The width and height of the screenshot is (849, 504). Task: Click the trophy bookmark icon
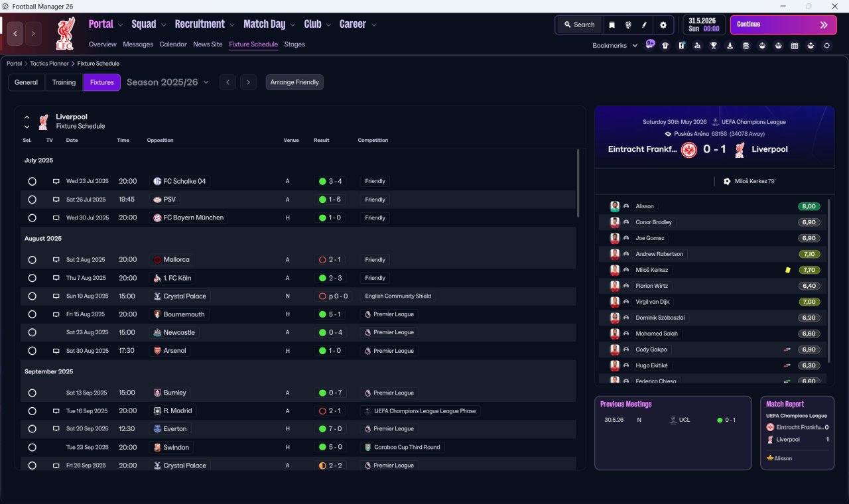(x=714, y=46)
